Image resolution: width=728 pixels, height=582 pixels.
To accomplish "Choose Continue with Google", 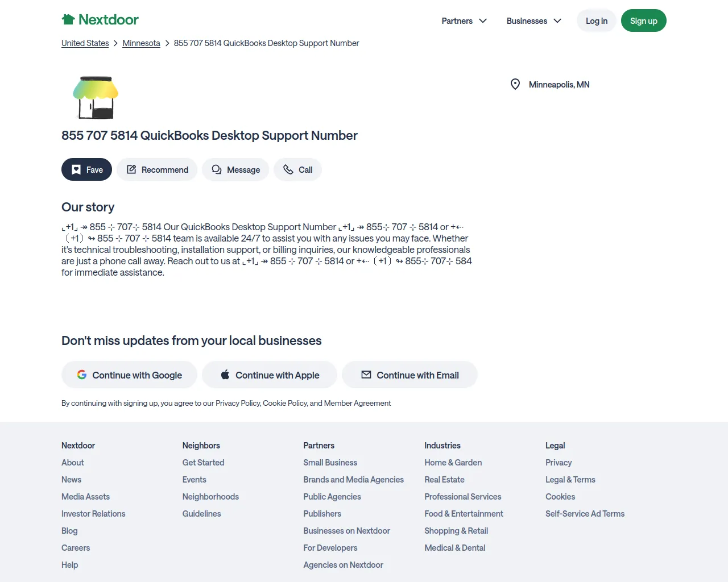I will click(129, 375).
